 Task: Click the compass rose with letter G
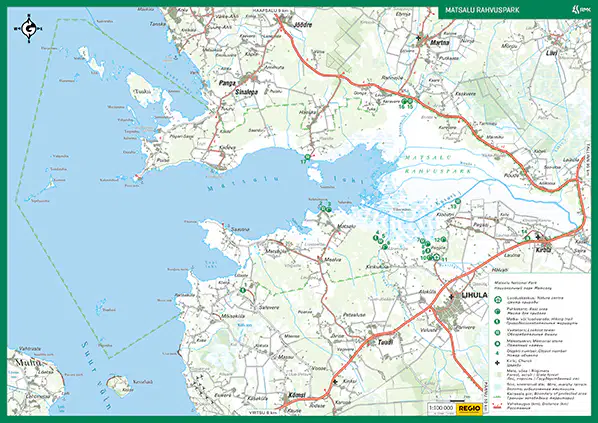(28, 28)
